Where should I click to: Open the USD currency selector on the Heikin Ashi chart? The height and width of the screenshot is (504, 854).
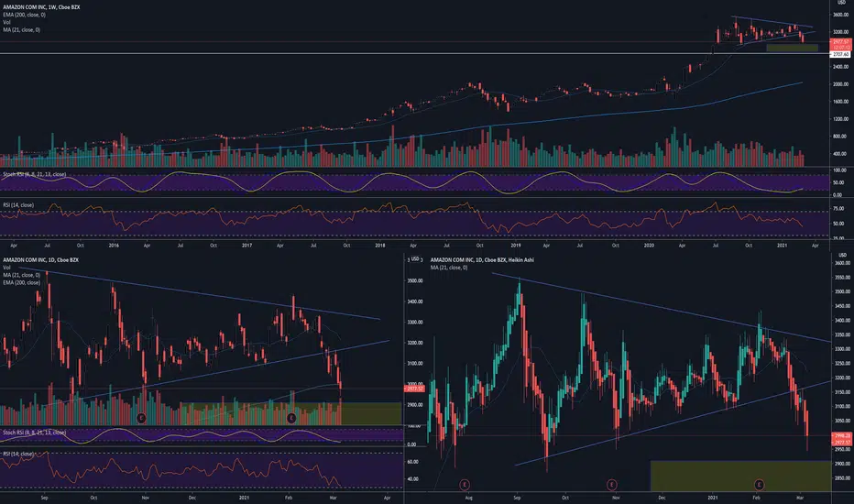click(x=843, y=255)
